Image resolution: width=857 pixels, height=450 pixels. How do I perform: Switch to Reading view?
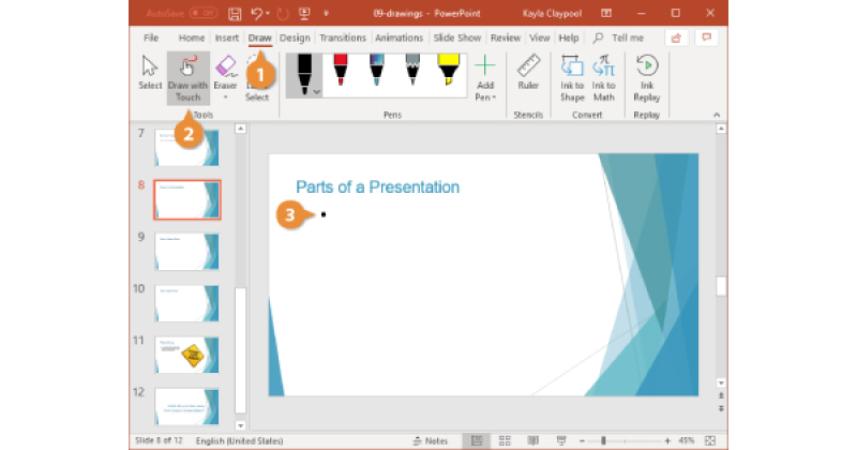(x=533, y=441)
